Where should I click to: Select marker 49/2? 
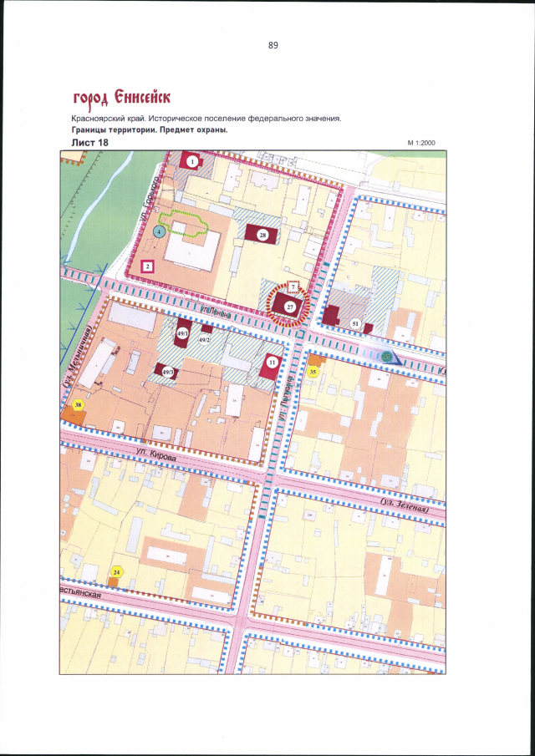[205, 340]
